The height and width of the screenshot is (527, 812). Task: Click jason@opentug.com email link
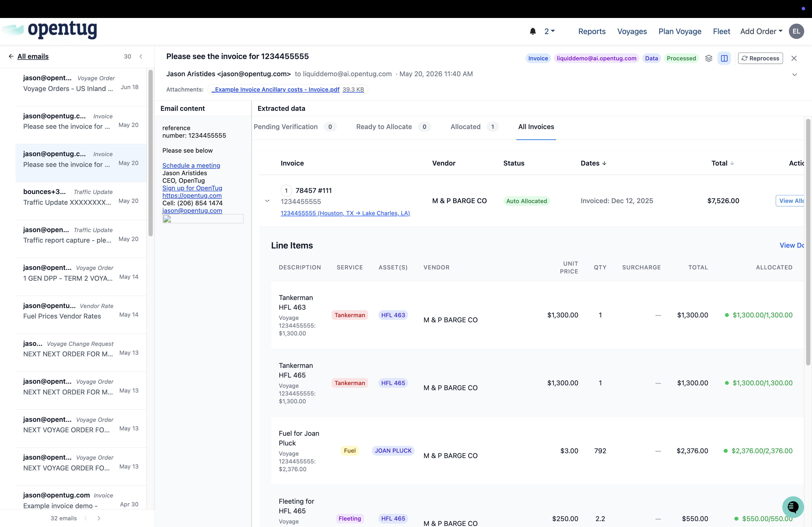pos(192,210)
